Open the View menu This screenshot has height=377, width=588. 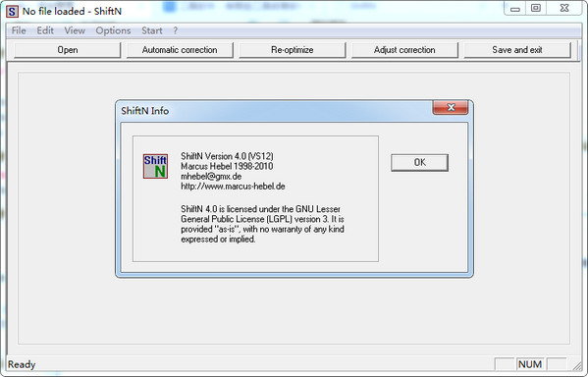coord(75,30)
